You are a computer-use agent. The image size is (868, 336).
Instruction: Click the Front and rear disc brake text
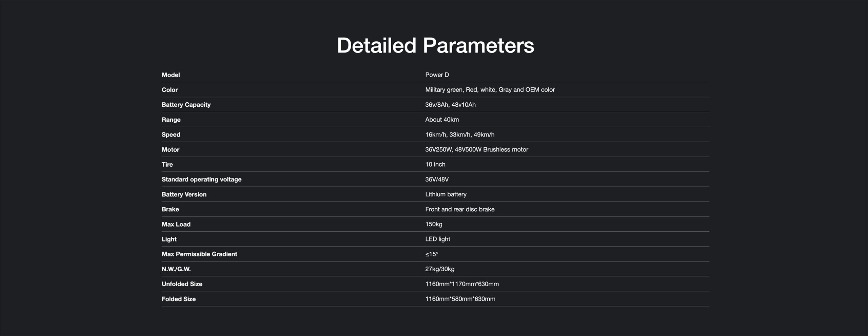click(459, 209)
